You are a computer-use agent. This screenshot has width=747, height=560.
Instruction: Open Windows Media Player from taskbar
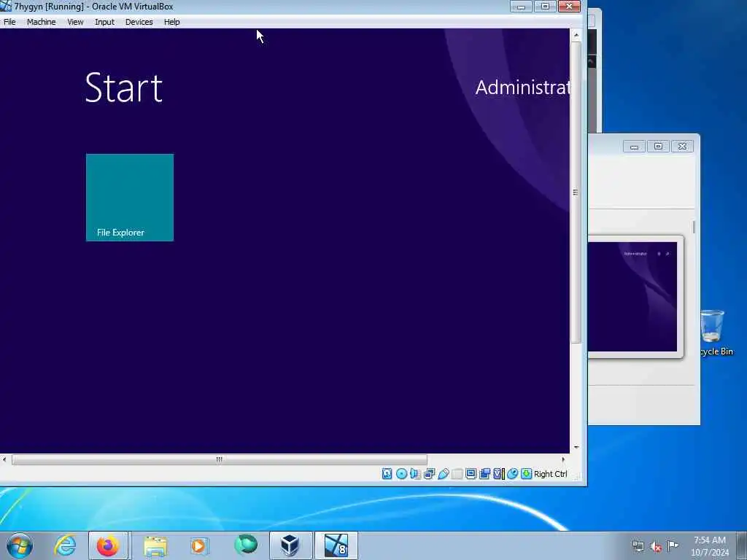pos(200,545)
